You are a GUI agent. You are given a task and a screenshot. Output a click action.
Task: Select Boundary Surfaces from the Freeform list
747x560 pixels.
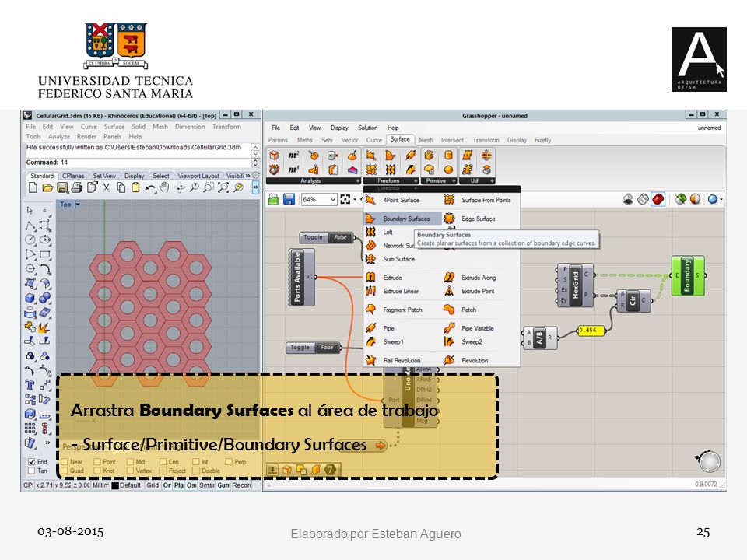click(402, 219)
